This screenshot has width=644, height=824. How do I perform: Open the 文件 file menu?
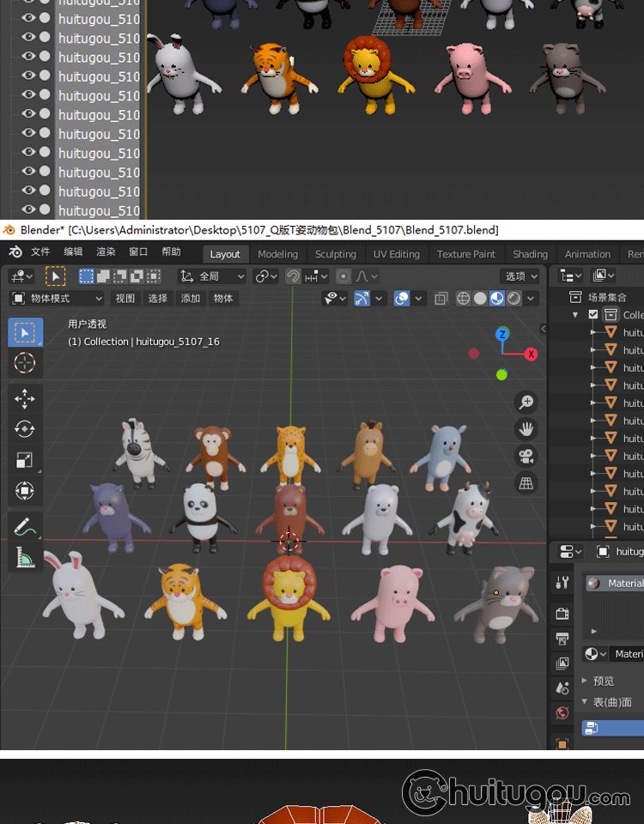pyautogui.click(x=40, y=252)
